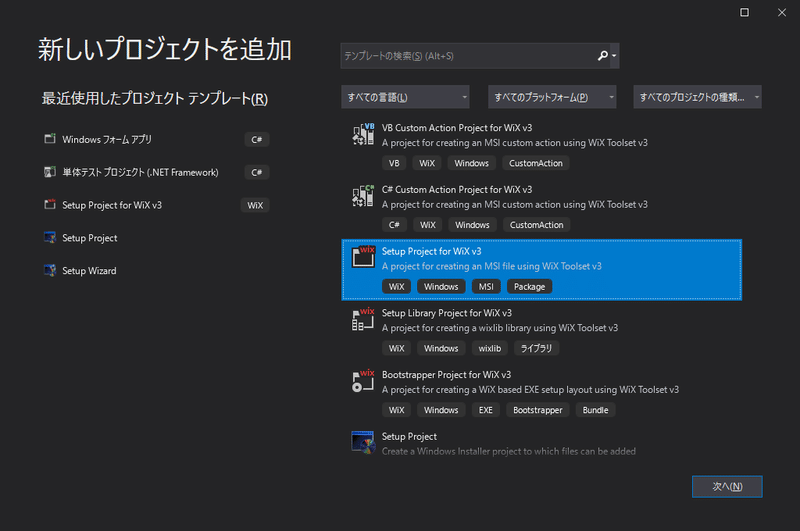Click the ライブラリ tag on Setup Library
This screenshot has height=531, width=800.
(x=536, y=348)
